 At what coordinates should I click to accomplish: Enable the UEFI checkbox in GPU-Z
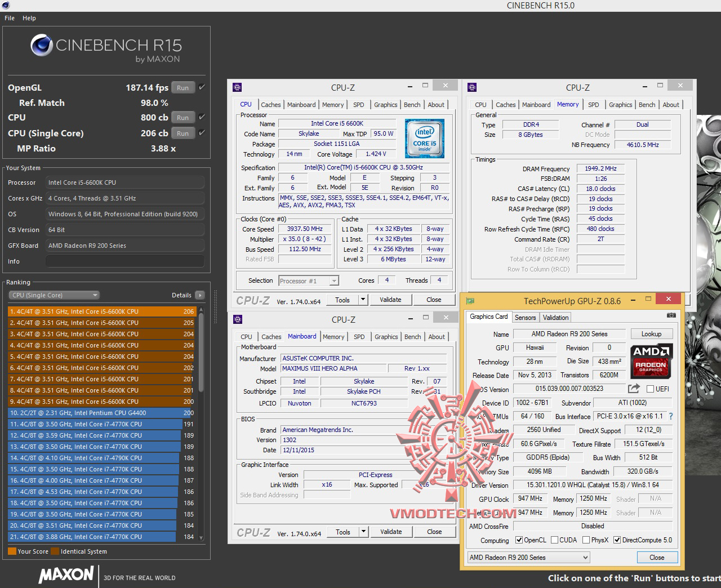pos(650,389)
